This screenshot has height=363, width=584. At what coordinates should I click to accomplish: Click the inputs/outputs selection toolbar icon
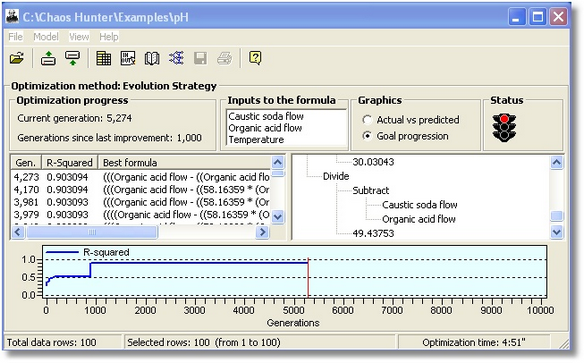(128, 58)
